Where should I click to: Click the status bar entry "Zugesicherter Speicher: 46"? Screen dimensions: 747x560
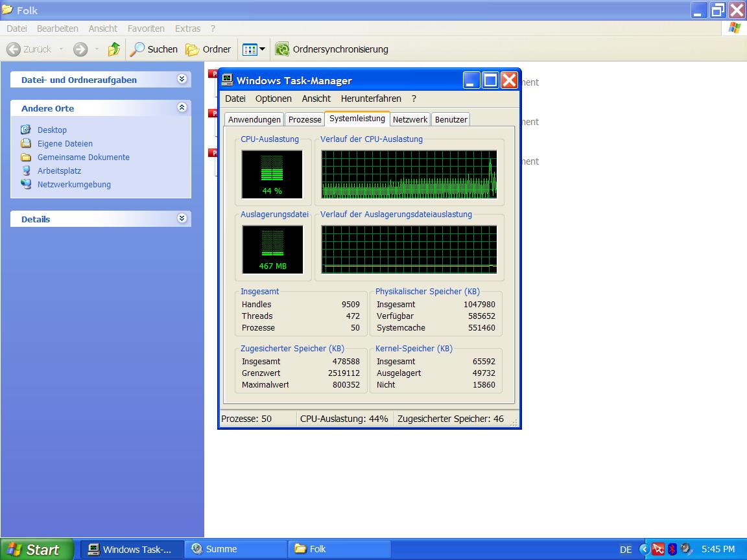click(451, 419)
